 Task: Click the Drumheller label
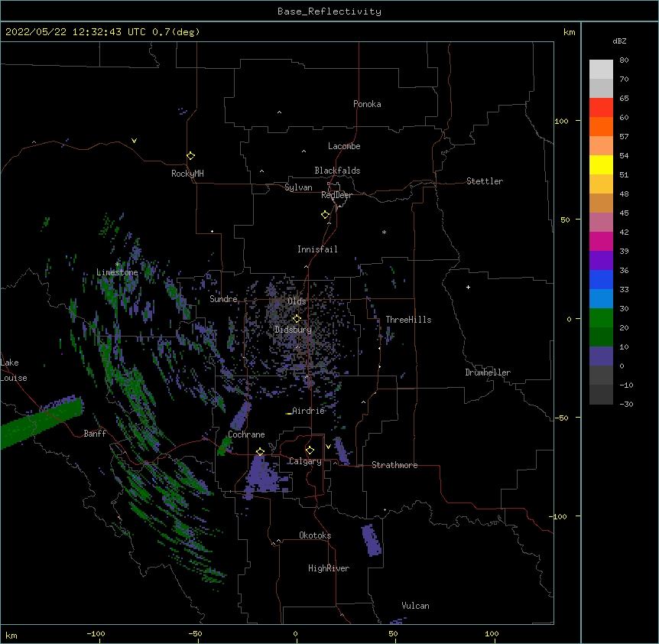click(488, 372)
